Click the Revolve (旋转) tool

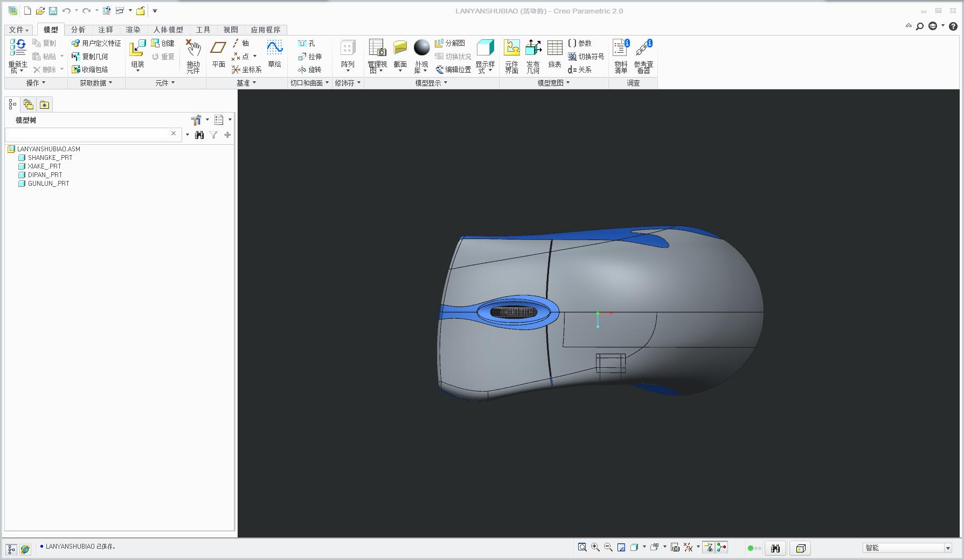[310, 69]
